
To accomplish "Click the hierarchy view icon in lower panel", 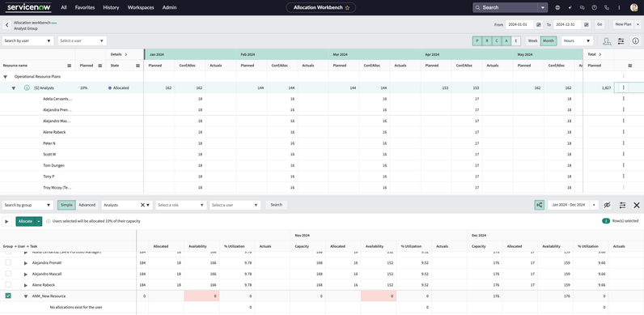I will (540, 205).
